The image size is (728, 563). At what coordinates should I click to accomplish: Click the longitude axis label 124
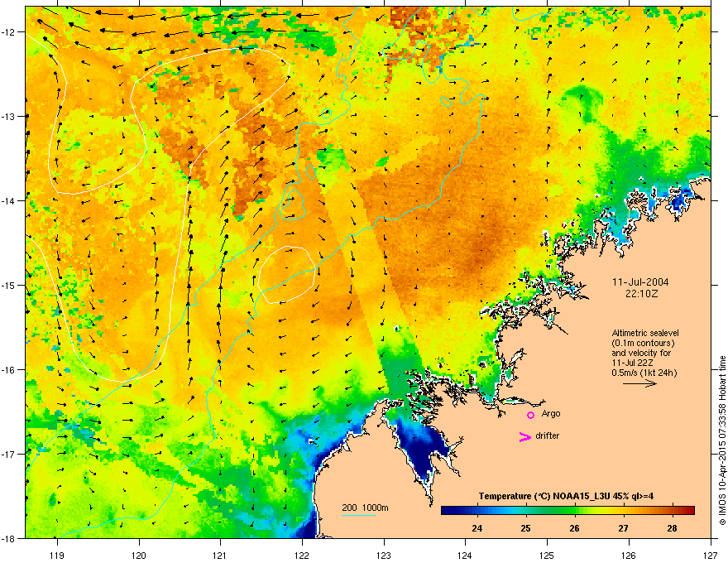pos(465,555)
